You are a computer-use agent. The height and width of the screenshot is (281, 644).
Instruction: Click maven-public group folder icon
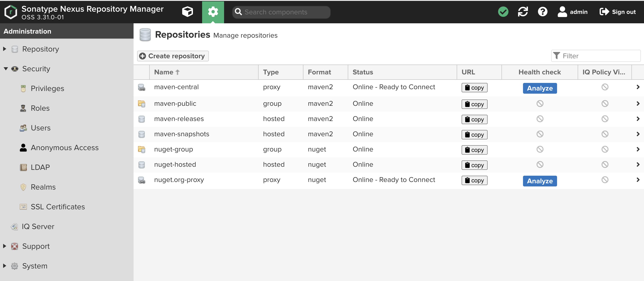coord(141,104)
